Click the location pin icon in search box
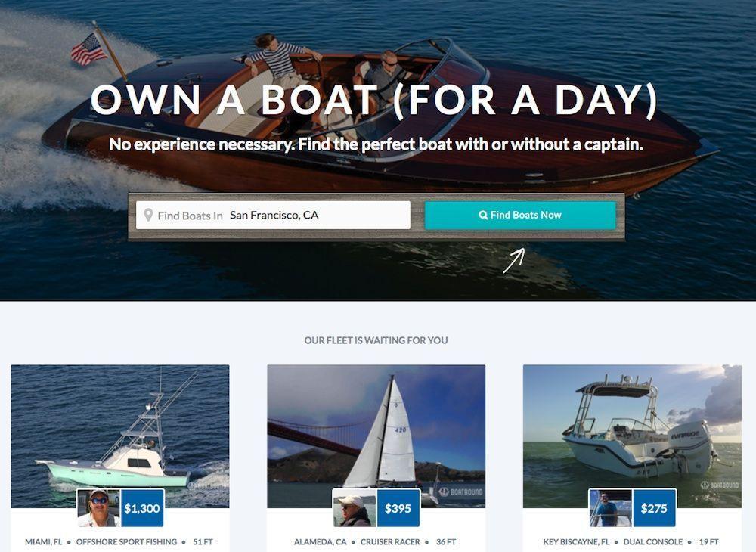Screen dimensions: 756x552 (148, 215)
